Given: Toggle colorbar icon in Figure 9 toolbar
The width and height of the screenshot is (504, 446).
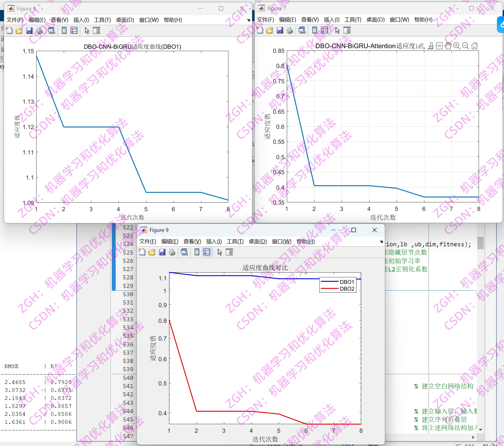Looking at the screenshot, I should point(197,252).
